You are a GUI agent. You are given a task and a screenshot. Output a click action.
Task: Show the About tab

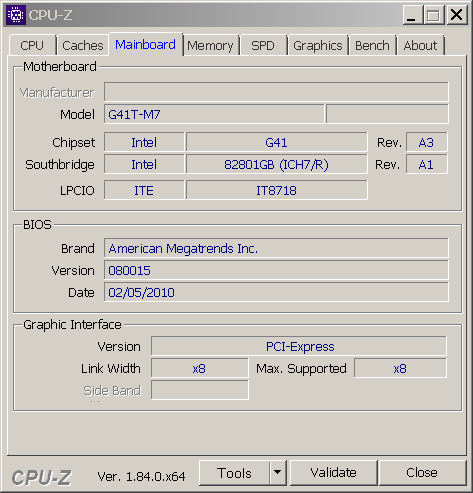[420, 45]
